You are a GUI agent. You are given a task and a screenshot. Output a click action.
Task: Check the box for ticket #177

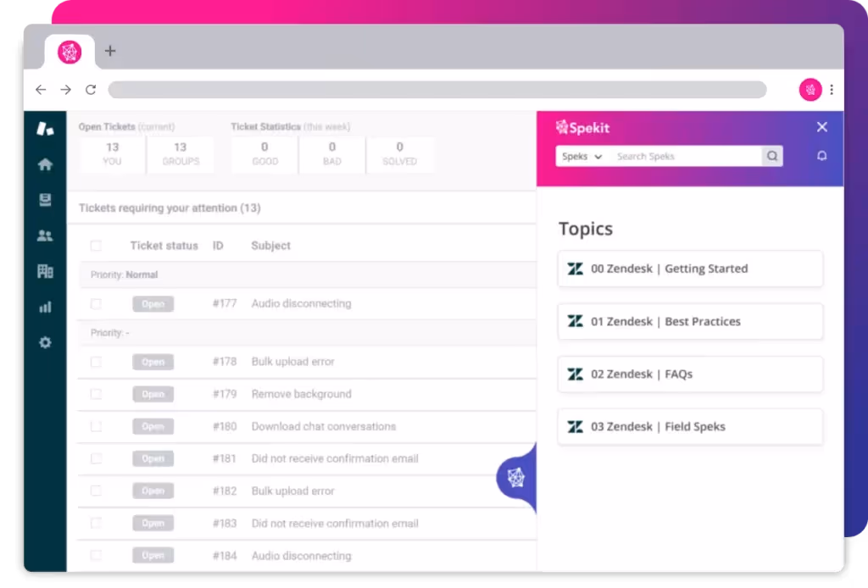[x=96, y=303]
